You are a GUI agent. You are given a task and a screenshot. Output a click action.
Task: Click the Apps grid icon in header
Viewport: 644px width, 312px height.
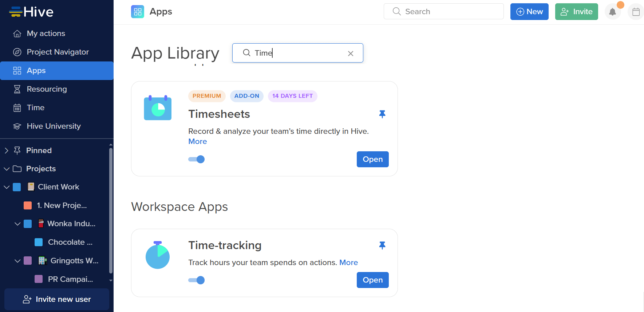[x=138, y=12]
